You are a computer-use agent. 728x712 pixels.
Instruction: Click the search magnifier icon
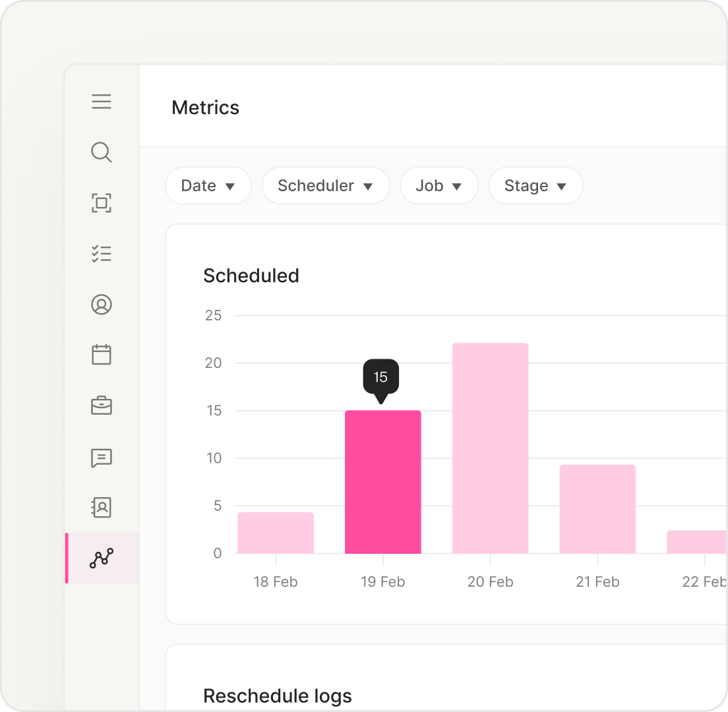tap(101, 152)
